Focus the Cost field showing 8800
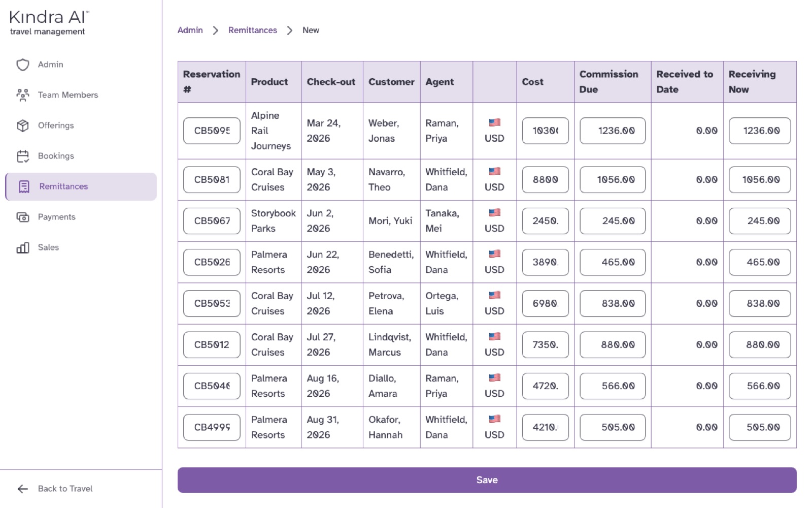The height and width of the screenshot is (508, 812). (545, 180)
